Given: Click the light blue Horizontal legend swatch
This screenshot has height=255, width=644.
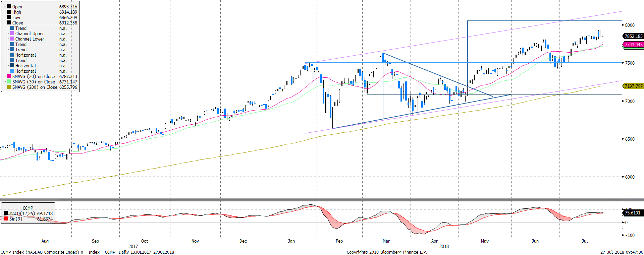Looking at the screenshot, I should click(12, 71).
